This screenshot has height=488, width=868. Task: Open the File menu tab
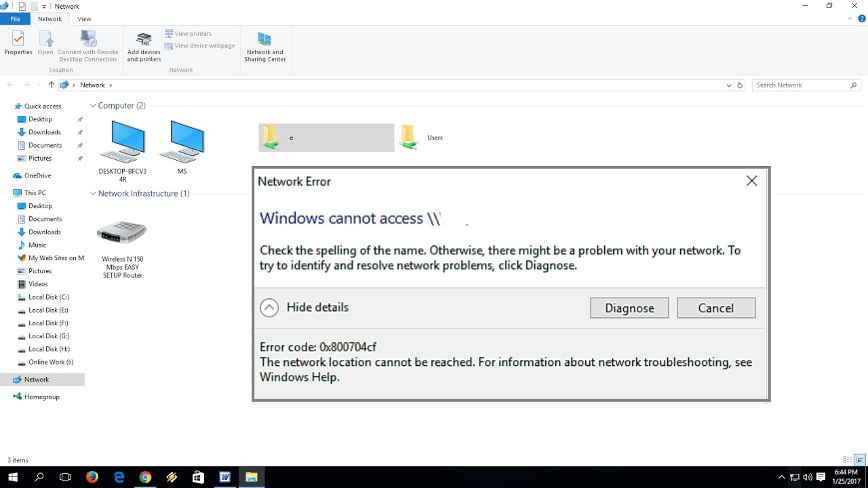point(15,19)
